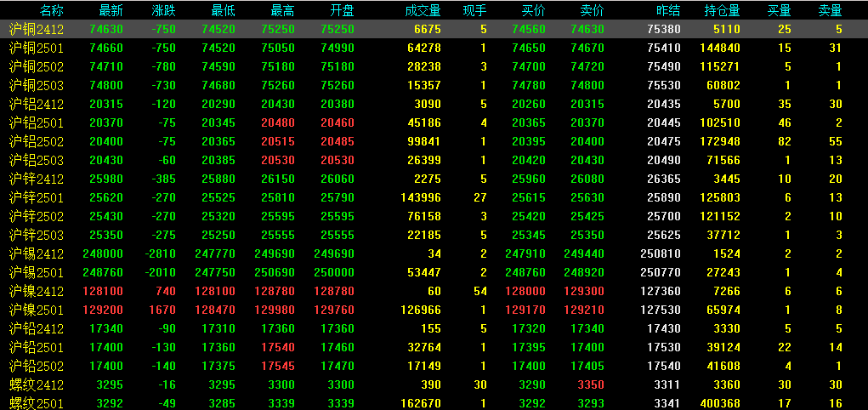The image size is (868, 410).
Task: Select the 沪铝2503 contract name
Action: pyautogui.click(x=37, y=161)
